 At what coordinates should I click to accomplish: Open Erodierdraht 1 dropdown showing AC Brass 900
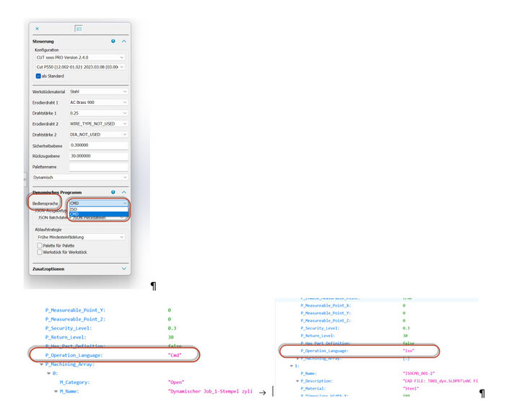98,102
